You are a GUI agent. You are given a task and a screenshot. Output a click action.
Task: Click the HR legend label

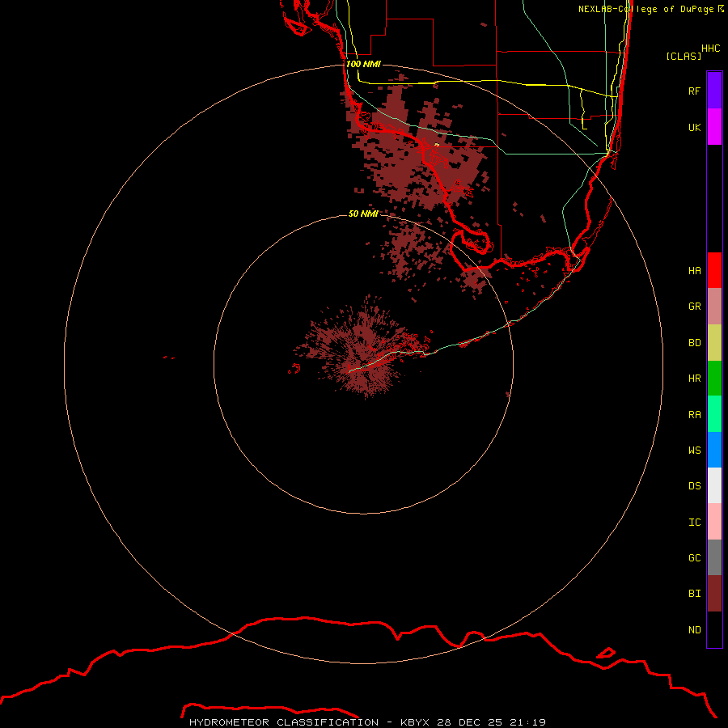694,378
